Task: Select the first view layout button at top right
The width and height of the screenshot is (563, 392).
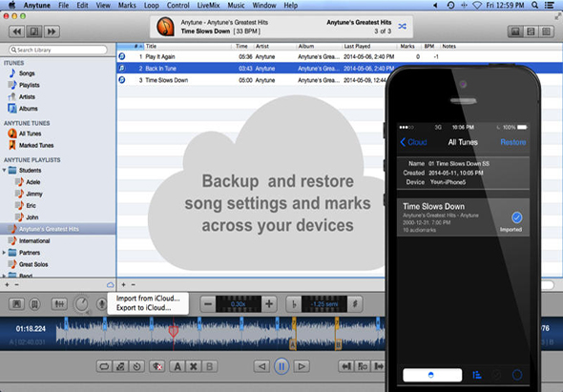Action: point(515,31)
